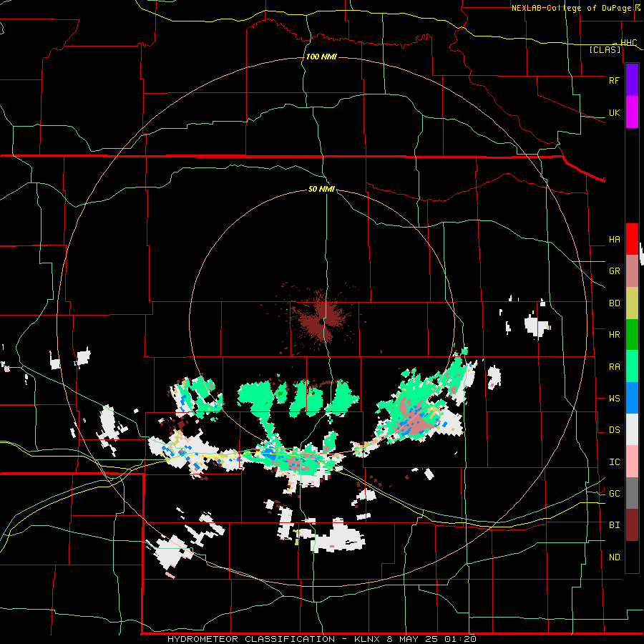
Task: Click the dark green HR legend swatch
Action: (x=632, y=335)
